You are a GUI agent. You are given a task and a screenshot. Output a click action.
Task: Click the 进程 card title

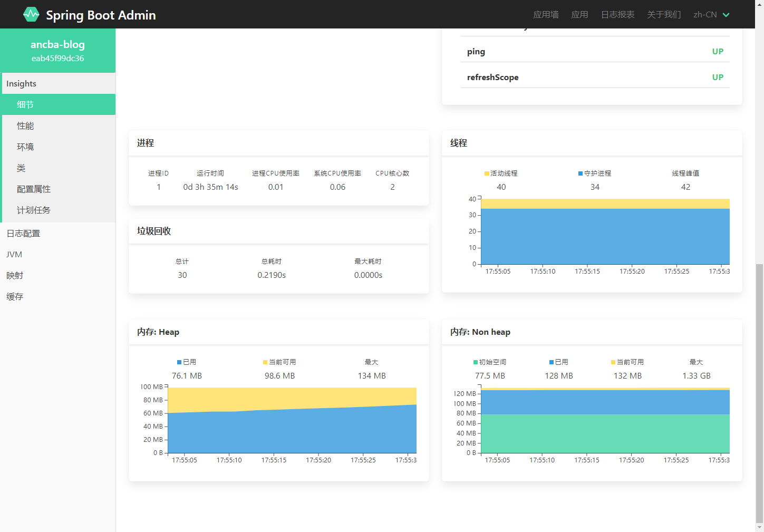146,143
